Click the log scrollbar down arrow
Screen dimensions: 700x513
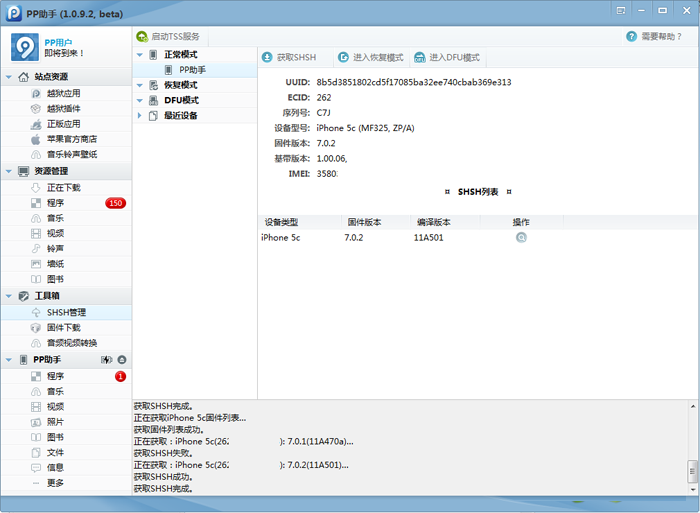693,489
